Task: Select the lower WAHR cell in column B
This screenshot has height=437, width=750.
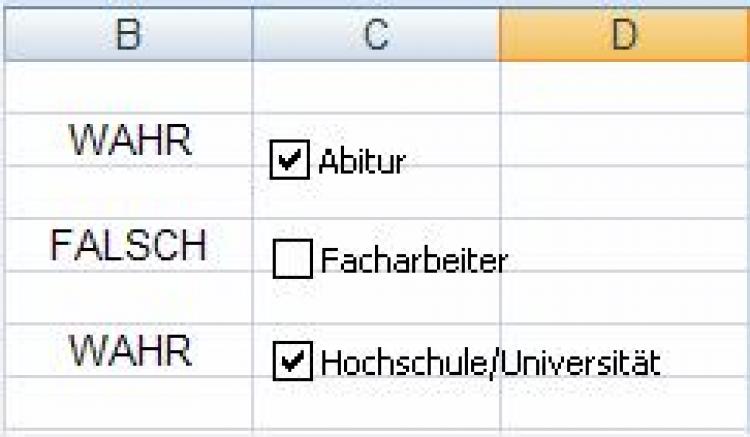Action: tap(127, 350)
